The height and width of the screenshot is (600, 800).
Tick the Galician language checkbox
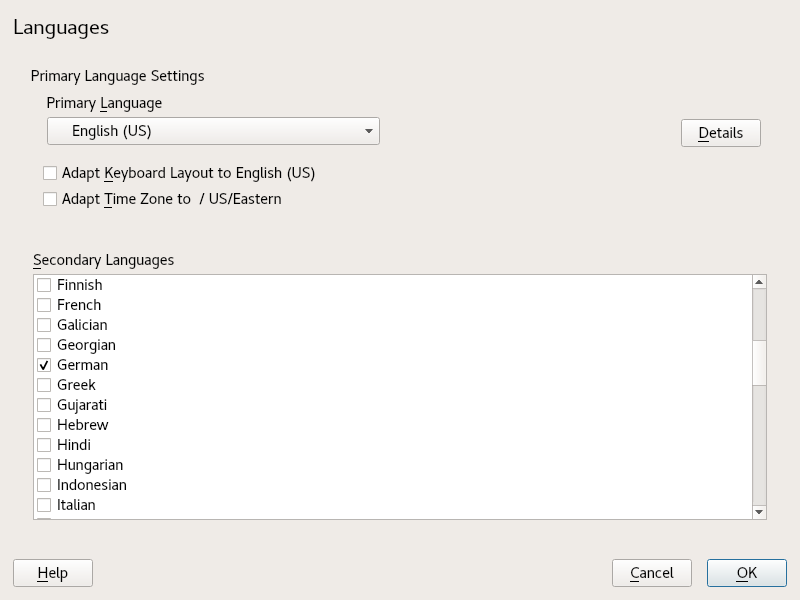pyautogui.click(x=44, y=325)
